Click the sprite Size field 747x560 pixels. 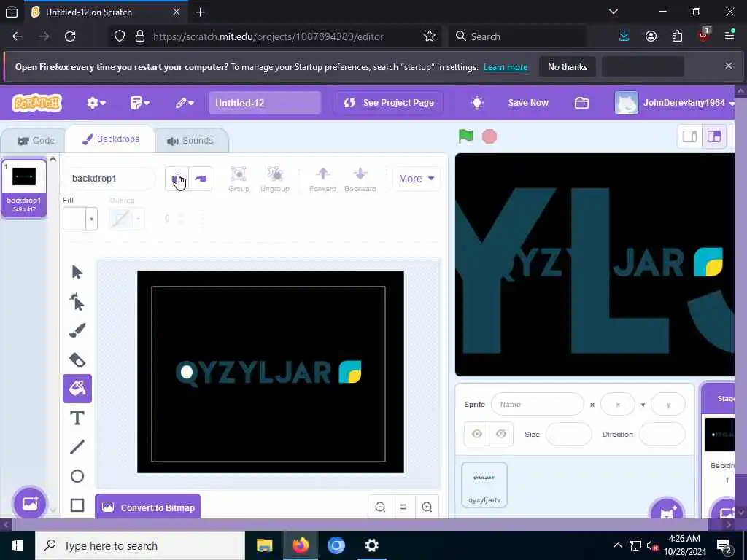[x=568, y=434]
